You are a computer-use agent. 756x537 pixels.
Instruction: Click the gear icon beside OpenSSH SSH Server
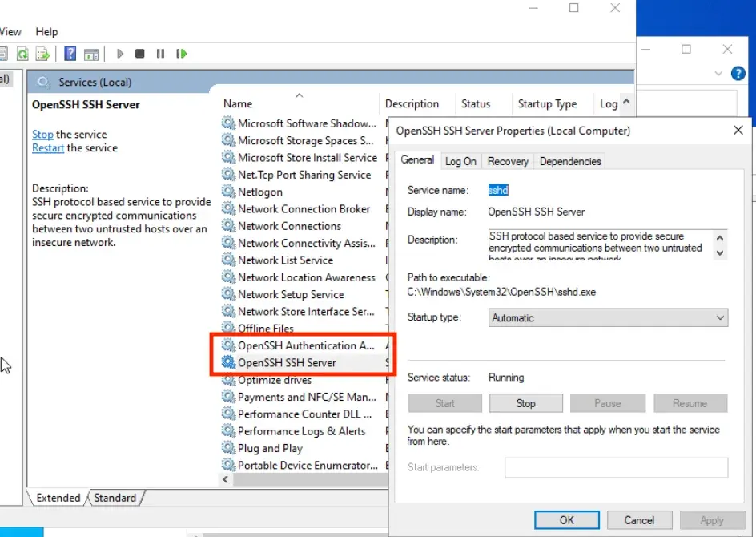pos(228,362)
